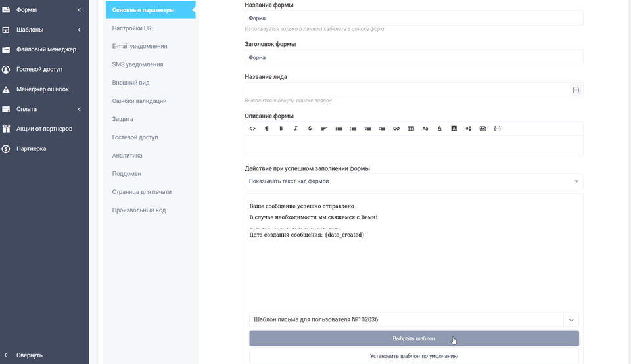Insert a hyperlink via link icon
Screen dimensions: 631x364
pos(396,129)
